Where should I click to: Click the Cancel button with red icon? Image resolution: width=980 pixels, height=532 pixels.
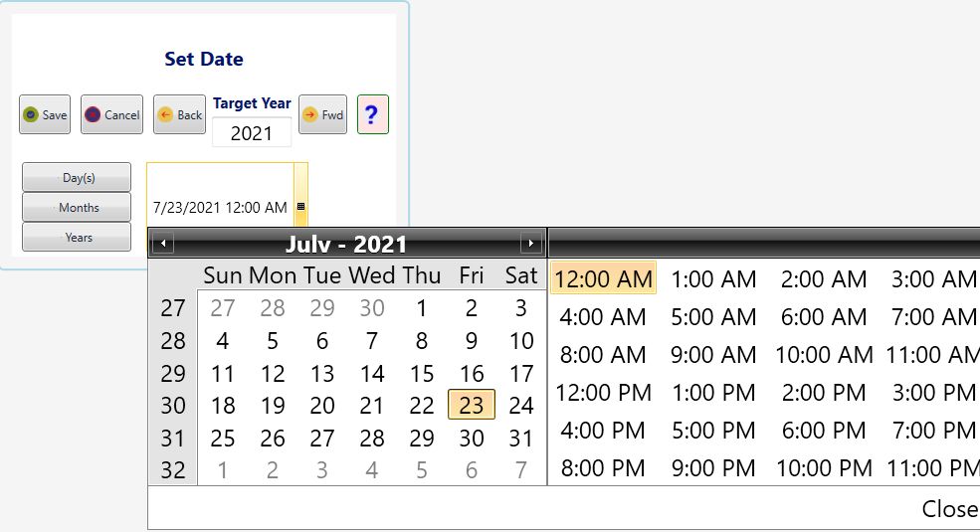(x=111, y=114)
